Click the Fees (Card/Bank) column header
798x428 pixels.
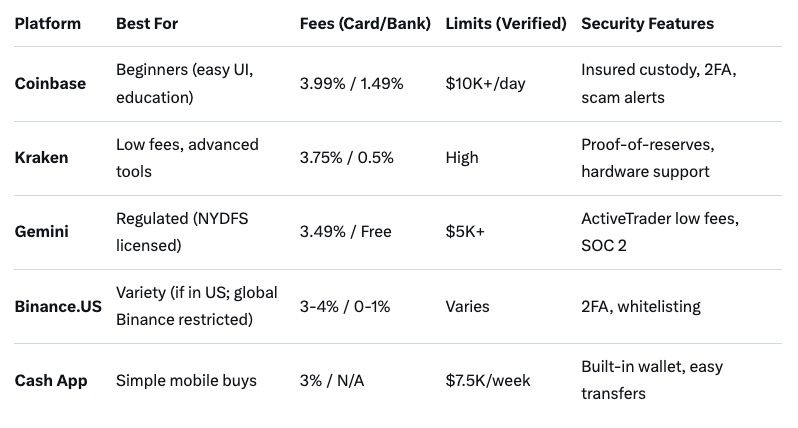pyautogui.click(x=365, y=23)
